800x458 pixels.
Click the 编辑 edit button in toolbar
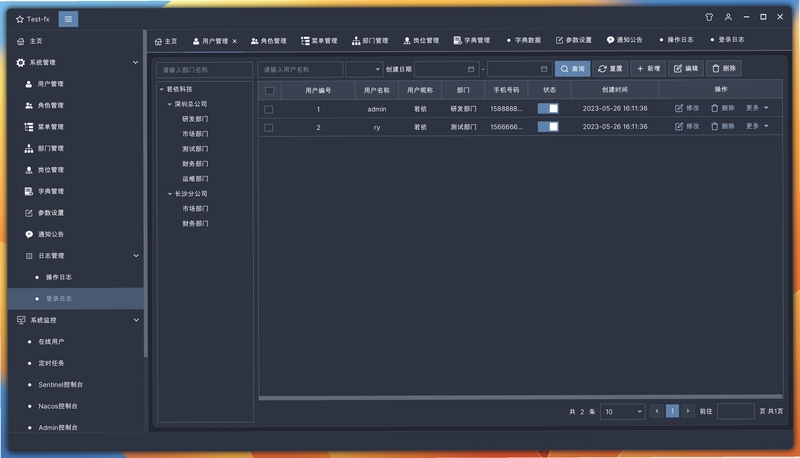[x=686, y=68]
